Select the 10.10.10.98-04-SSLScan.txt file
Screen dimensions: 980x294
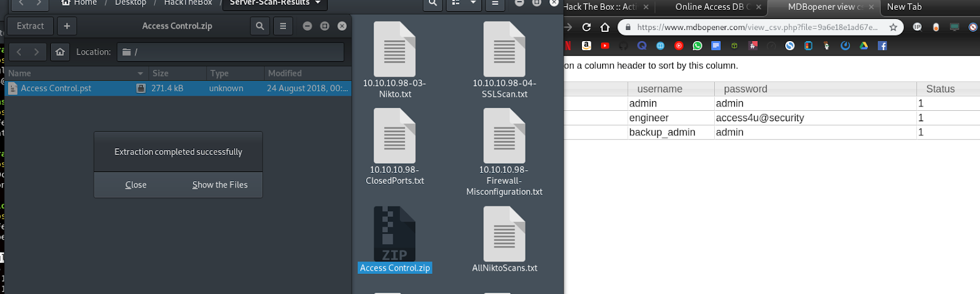click(504, 60)
